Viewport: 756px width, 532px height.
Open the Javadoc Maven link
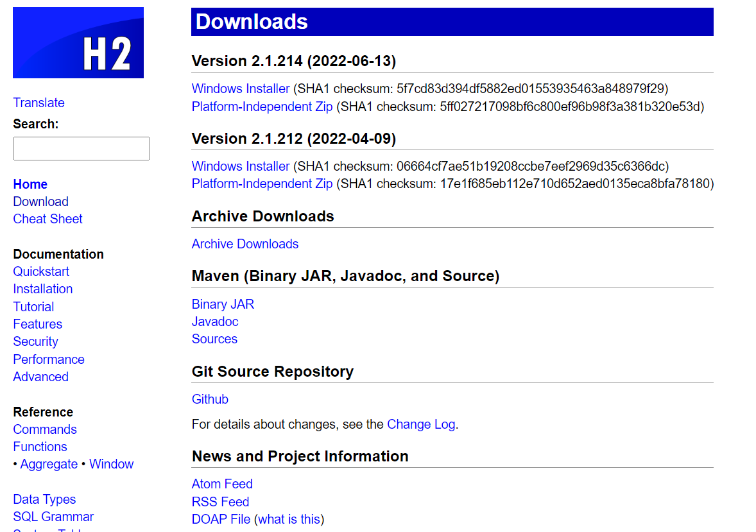215,322
